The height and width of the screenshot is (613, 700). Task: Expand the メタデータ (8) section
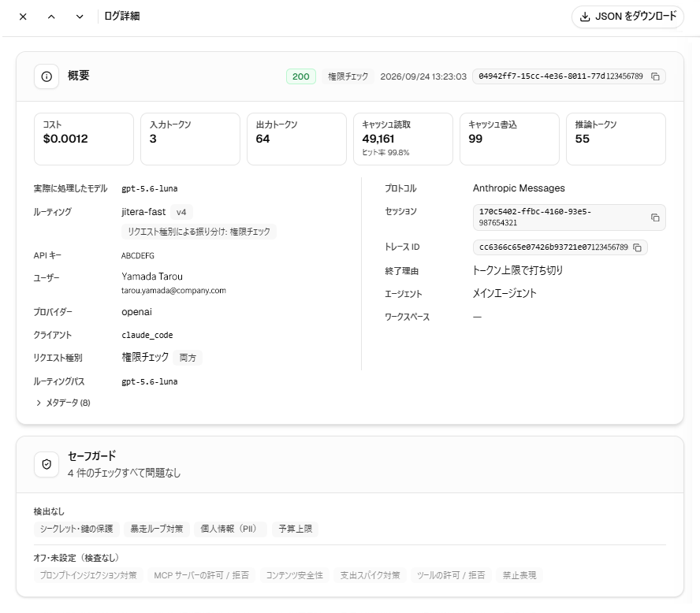(63, 403)
